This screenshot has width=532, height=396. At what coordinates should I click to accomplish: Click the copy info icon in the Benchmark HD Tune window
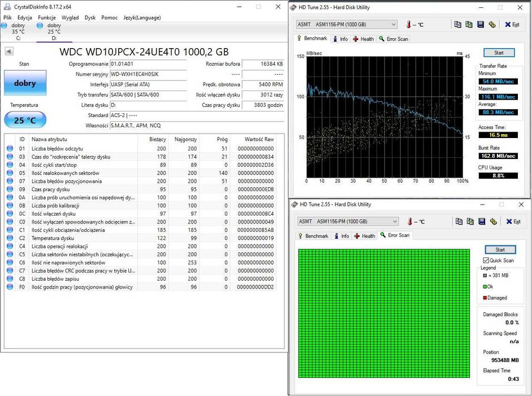pos(458,24)
